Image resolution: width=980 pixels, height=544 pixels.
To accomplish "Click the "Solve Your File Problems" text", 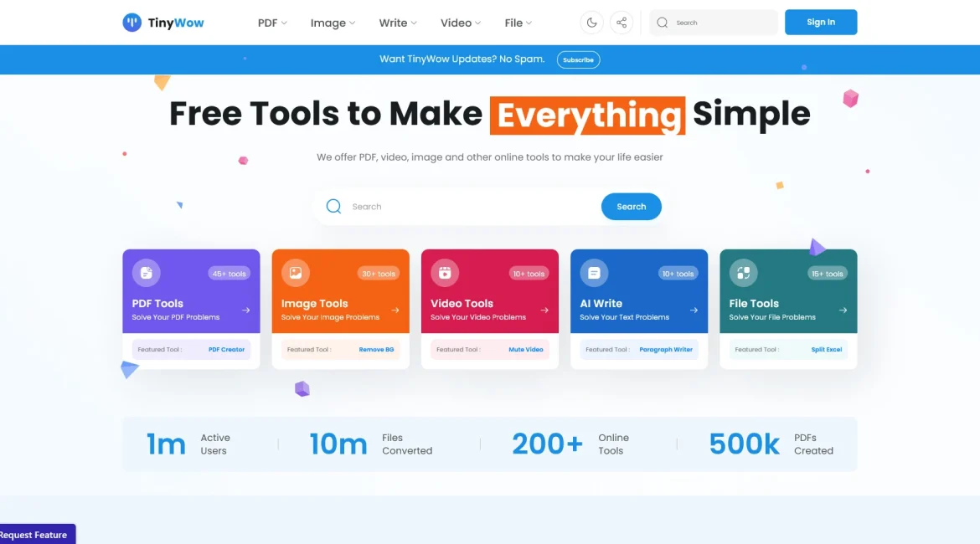I will 772,317.
